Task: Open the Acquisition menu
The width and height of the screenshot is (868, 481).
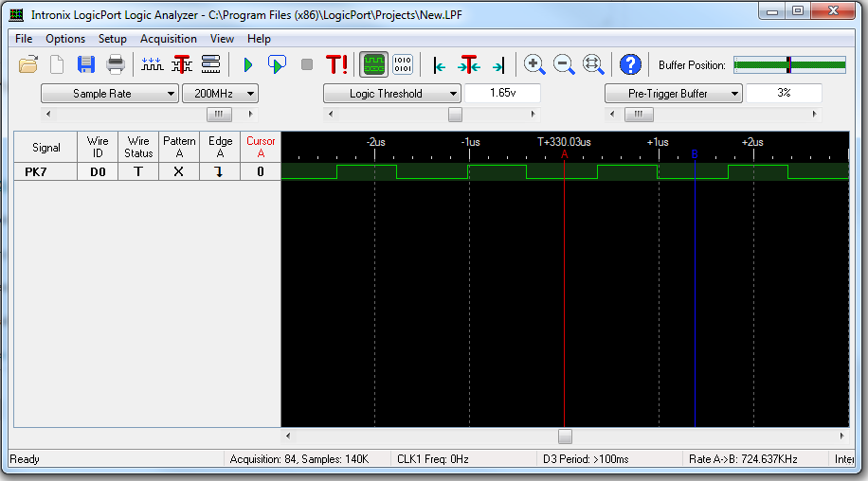Action: [169, 39]
